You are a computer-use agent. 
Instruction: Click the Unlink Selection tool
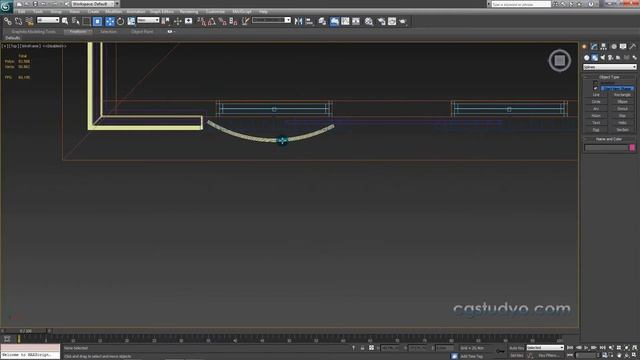18,21
